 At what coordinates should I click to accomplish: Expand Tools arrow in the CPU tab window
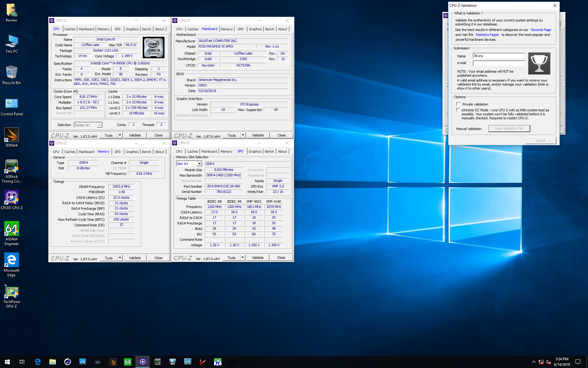coord(120,135)
